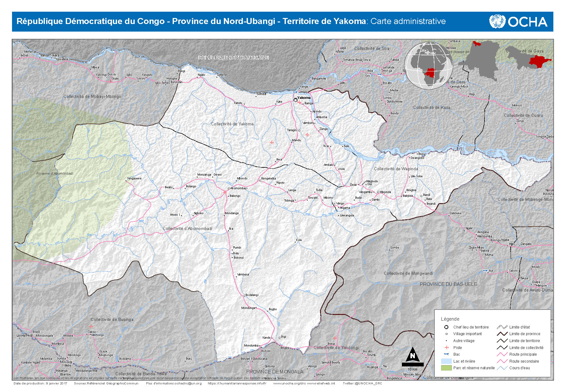Click the Limite d'état line symbol in legend

(x=502, y=327)
